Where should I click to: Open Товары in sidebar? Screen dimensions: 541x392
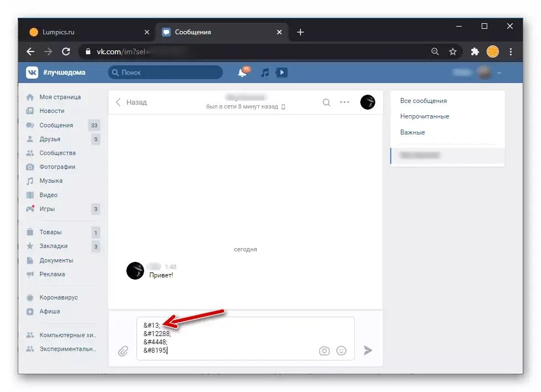click(51, 232)
